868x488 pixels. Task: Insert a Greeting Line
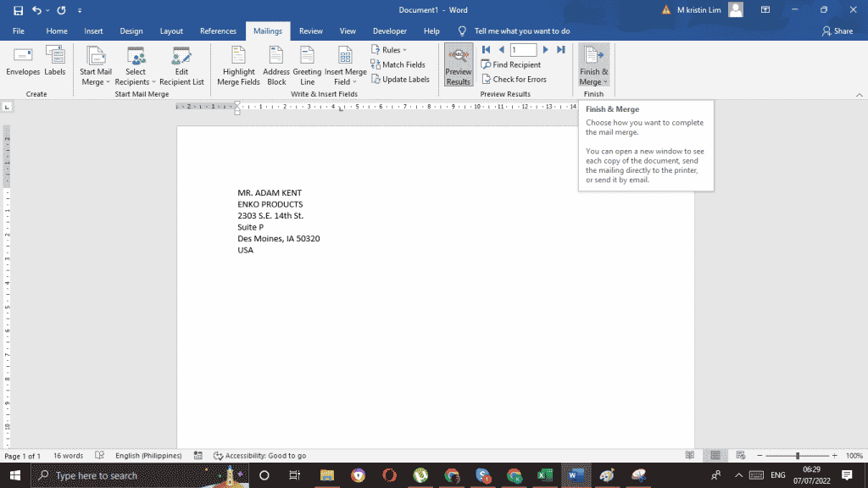point(307,66)
